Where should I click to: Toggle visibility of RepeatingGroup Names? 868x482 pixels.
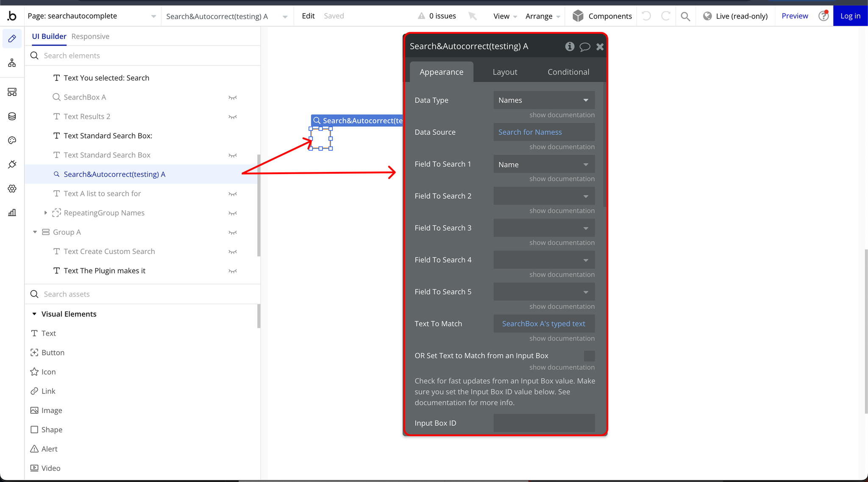coord(232,213)
